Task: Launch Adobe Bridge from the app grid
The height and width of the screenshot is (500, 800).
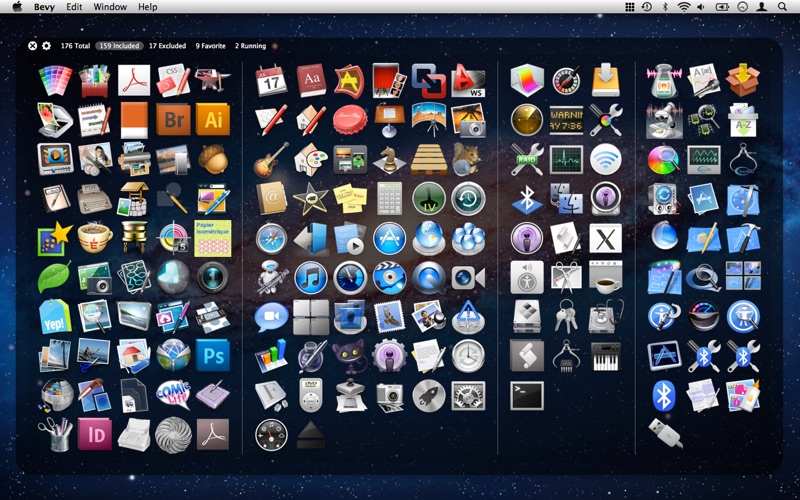Action: (x=173, y=119)
